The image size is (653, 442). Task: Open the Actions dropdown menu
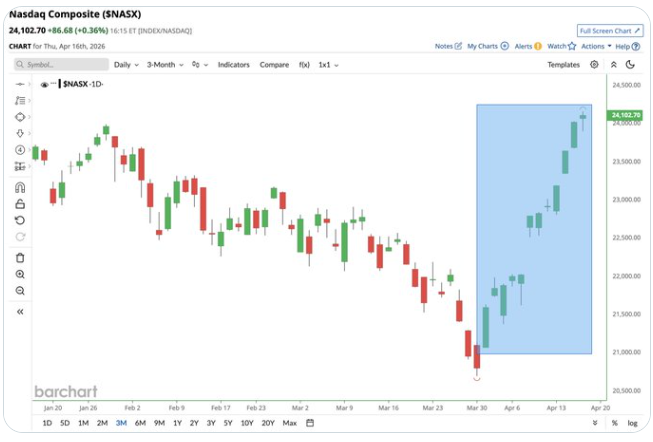tap(595, 46)
